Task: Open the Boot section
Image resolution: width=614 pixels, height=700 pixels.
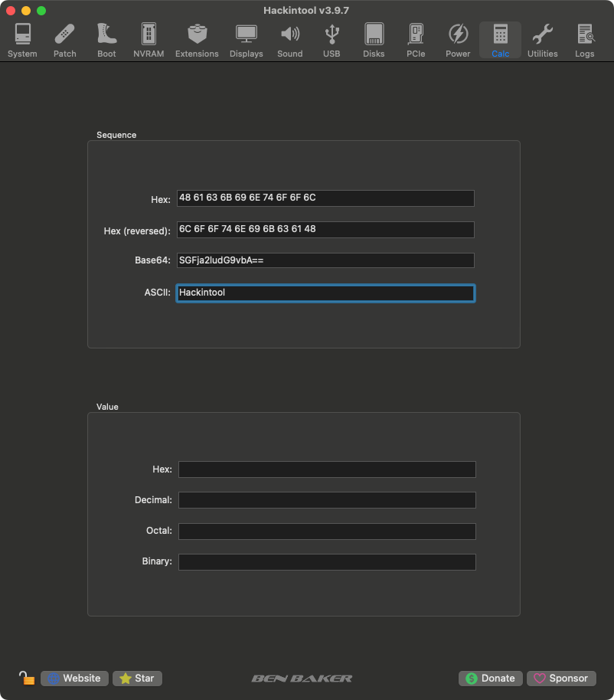Action: click(106, 34)
